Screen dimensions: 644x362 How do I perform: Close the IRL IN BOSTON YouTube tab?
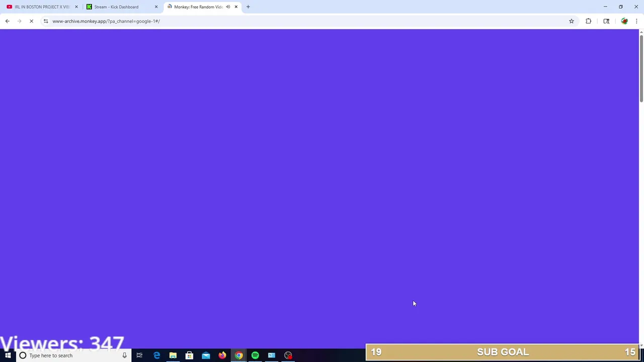pos(76,7)
